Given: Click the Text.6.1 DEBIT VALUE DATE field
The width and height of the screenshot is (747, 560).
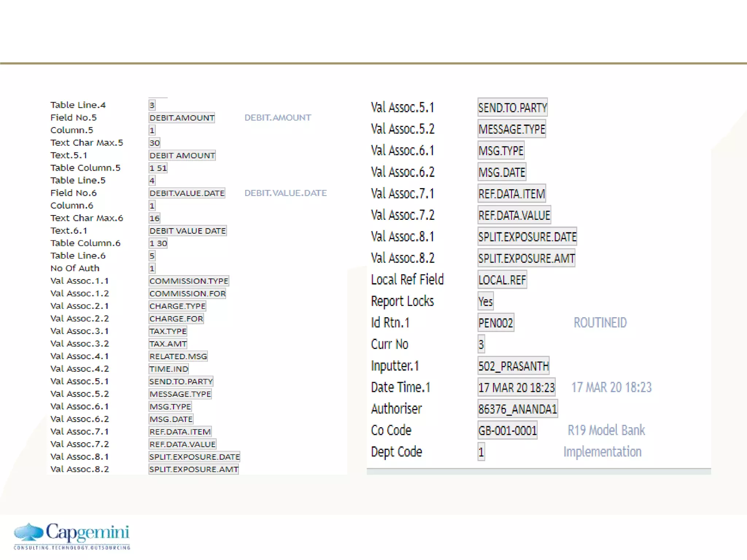Looking at the screenshot, I should [187, 231].
